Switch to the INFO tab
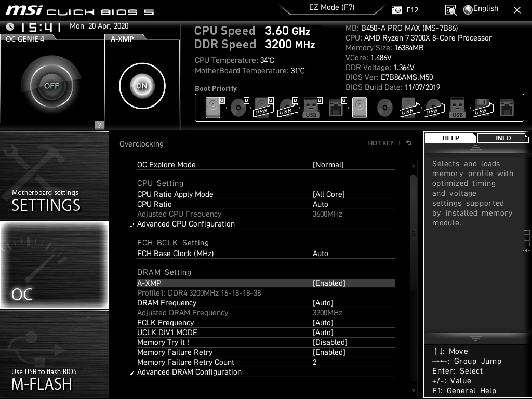The width and height of the screenshot is (532, 399). [503, 138]
